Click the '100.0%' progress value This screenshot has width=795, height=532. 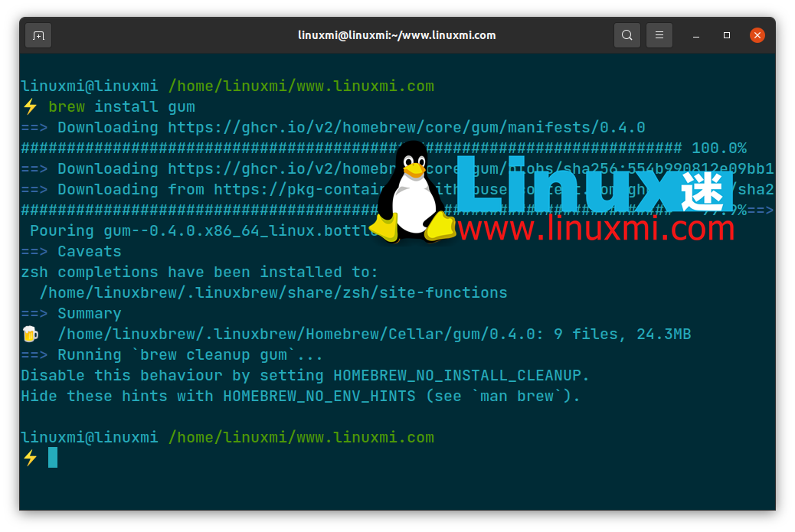coord(719,149)
